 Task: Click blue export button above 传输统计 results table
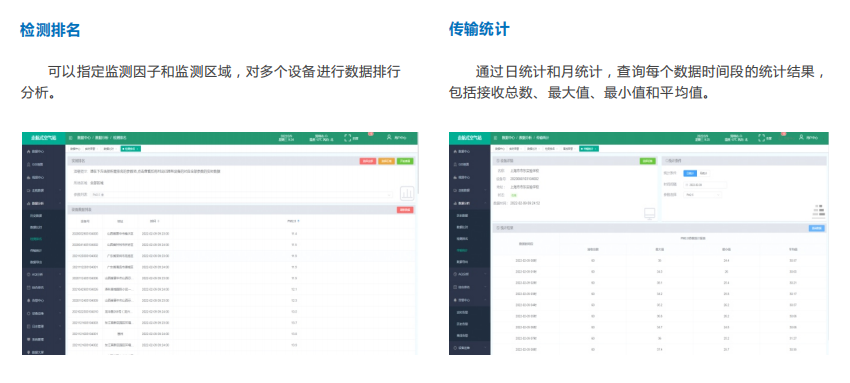click(816, 229)
